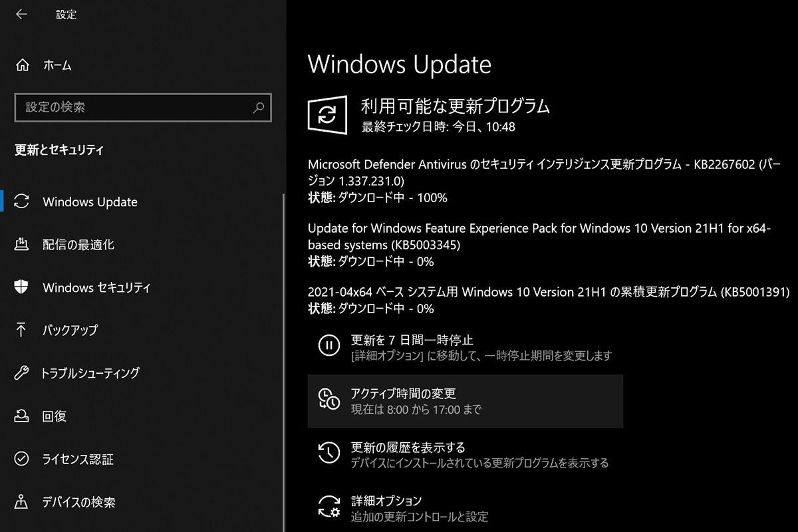The image size is (798, 532).
Task: Click the 配信の最適化 icon
Action: pyautogui.click(x=22, y=244)
